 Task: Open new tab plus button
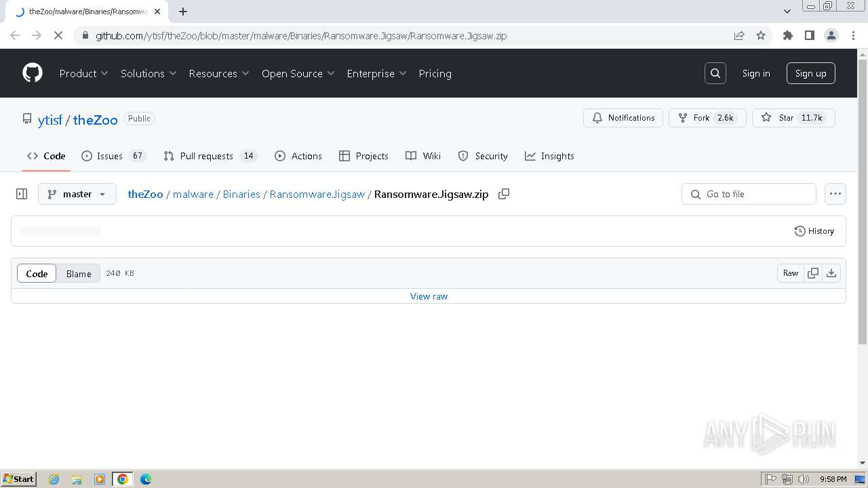click(x=183, y=12)
